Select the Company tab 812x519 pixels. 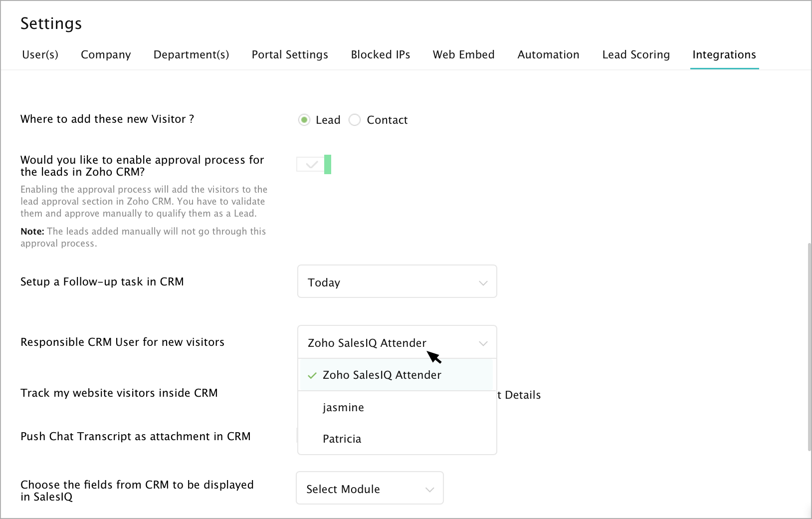tap(106, 54)
